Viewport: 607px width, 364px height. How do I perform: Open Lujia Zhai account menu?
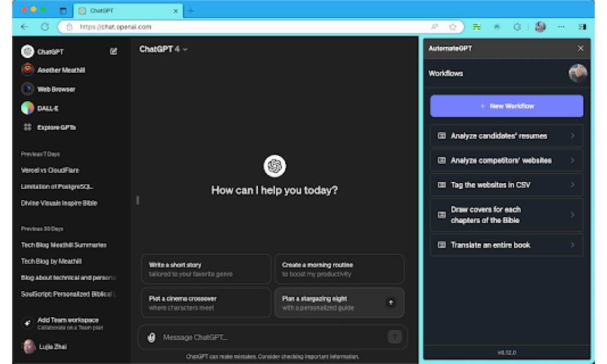coord(44,346)
